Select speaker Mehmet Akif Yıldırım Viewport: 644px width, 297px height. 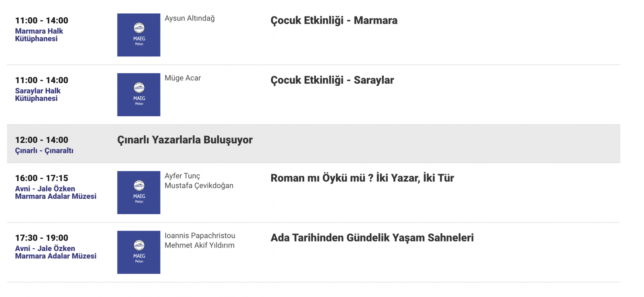click(199, 245)
